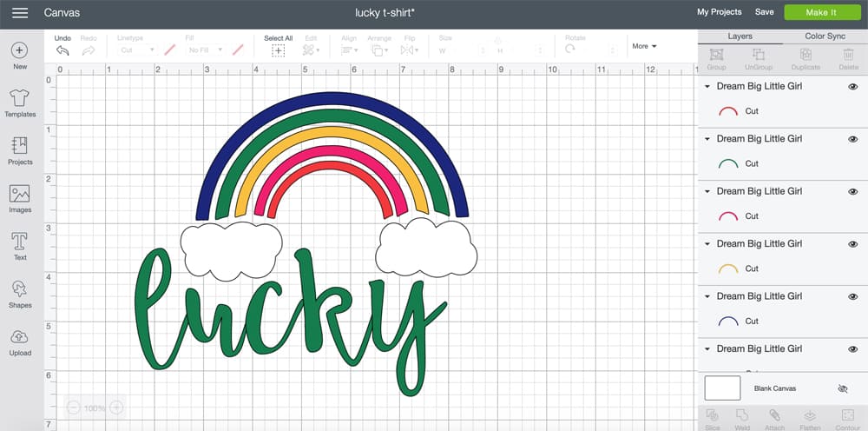The height and width of the screenshot is (431, 868).
Task: Open the Linetype Cut dropdown
Action: (137, 50)
